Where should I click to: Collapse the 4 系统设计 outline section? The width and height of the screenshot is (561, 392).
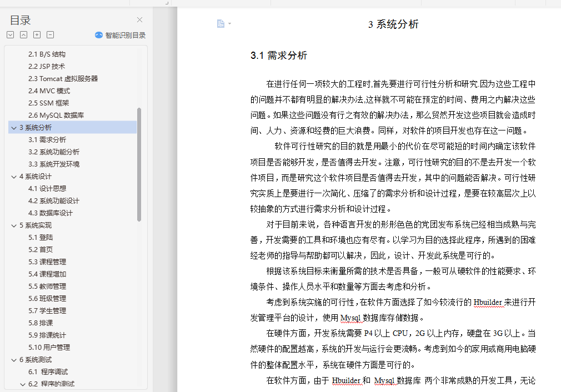pyautogui.click(x=14, y=177)
